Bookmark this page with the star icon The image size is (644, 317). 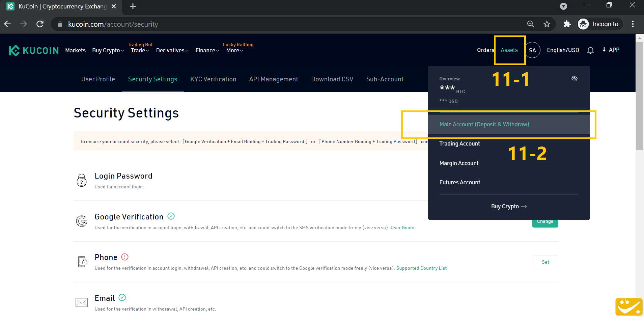547,24
